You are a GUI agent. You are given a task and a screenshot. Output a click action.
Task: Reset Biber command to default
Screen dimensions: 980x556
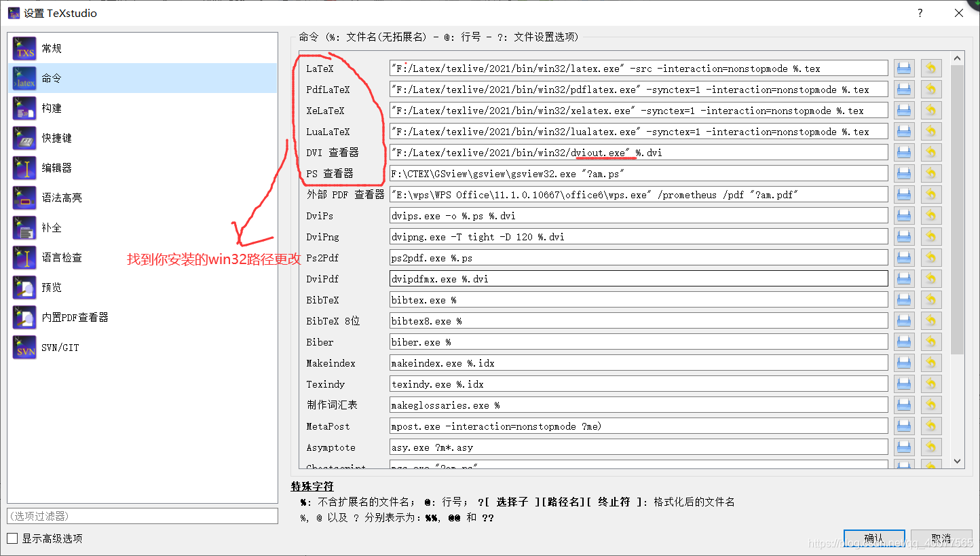pos(931,341)
